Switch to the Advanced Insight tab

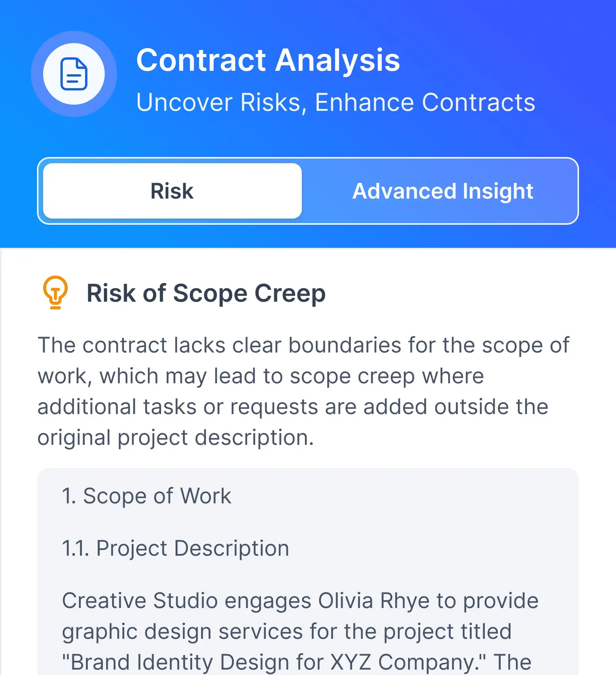(x=443, y=191)
